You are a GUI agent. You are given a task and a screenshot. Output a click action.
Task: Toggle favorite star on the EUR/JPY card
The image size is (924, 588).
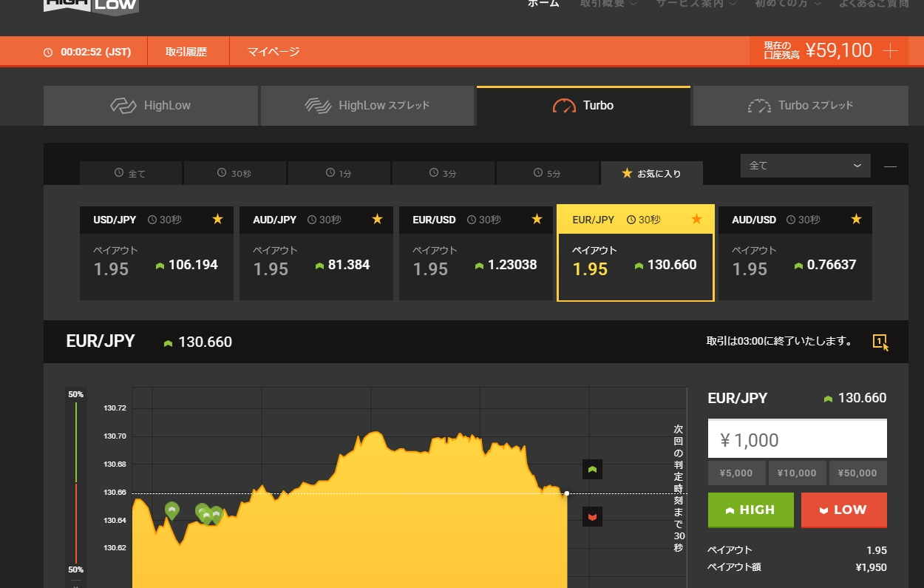(x=696, y=219)
